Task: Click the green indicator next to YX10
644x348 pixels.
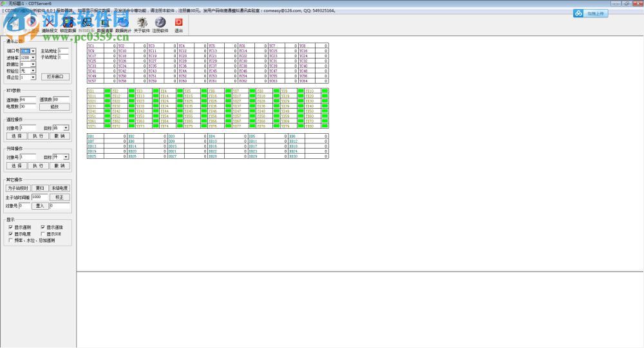Action: point(325,91)
